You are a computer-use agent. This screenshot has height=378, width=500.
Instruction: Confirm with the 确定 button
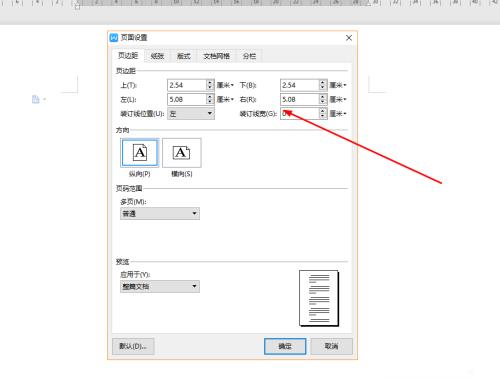[285, 346]
